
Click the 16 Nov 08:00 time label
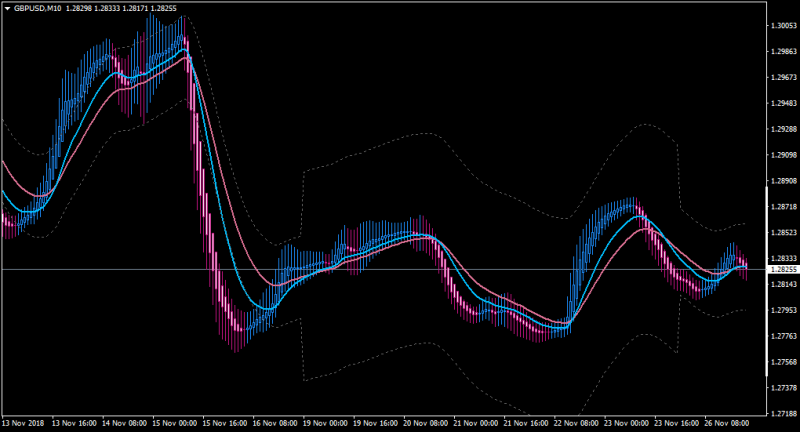coord(274,423)
